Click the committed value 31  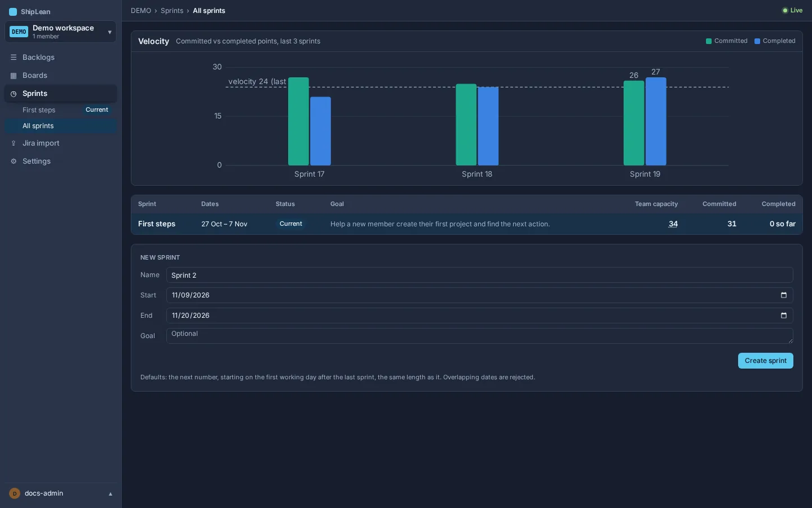pyautogui.click(x=732, y=224)
